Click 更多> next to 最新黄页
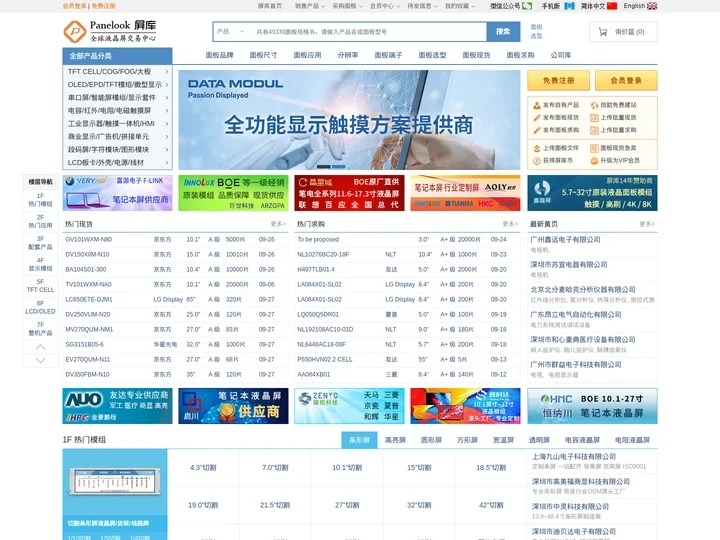 (x=647, y=224)
